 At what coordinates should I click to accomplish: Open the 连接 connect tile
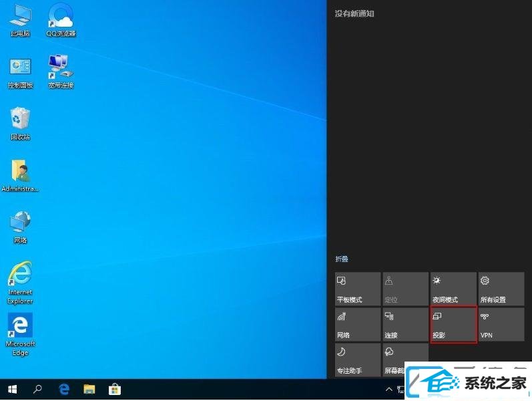[x=405, y=325]
